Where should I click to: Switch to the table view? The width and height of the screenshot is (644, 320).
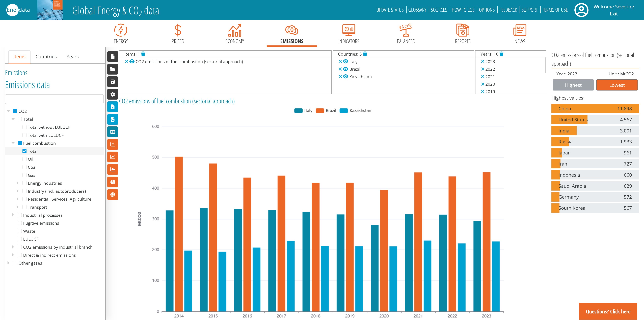pyautogui.click(x=113, y=132)
